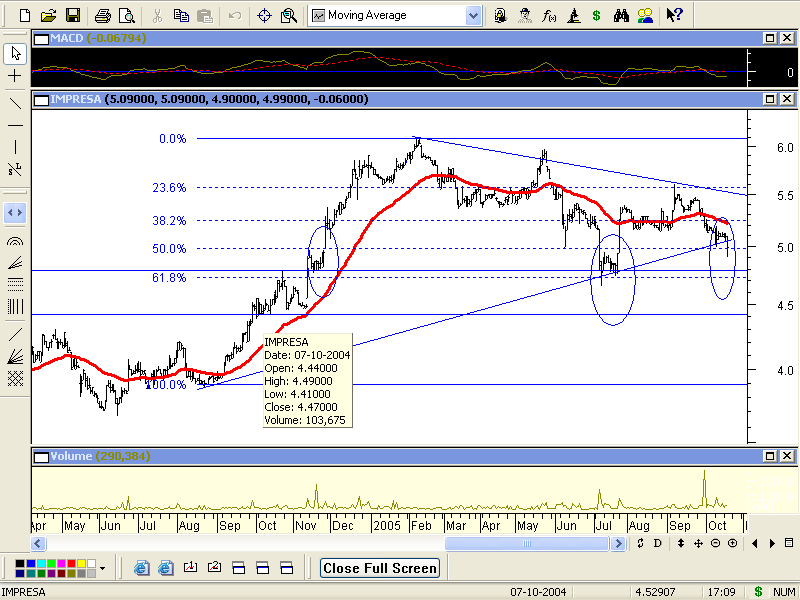
Task: Click the Save disk icon
Action: (x=72, y=16)
